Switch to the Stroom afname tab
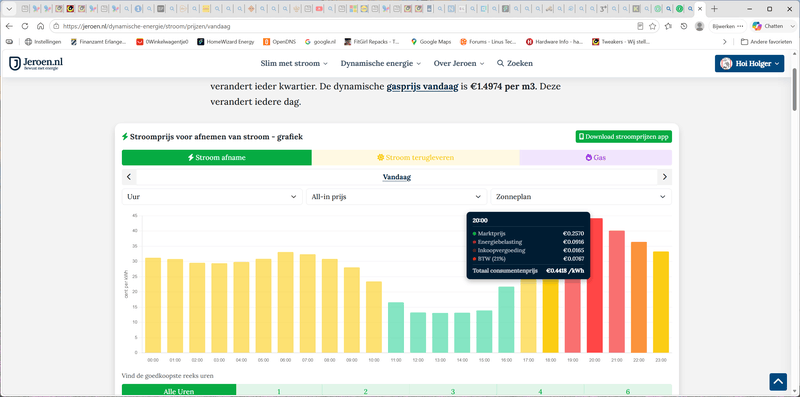800x397 pixels. pos(216,158)
